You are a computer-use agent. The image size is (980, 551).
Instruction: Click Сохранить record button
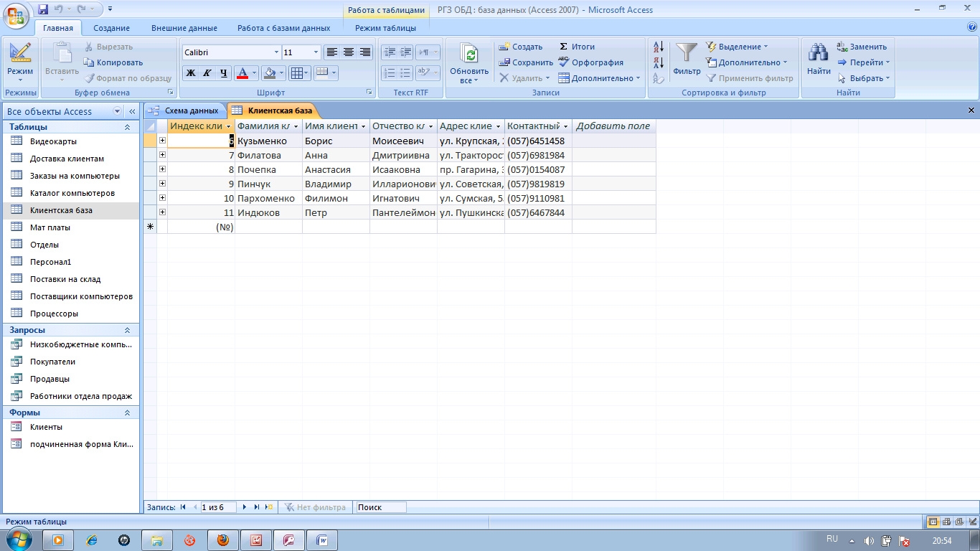[x=527, y=62]
